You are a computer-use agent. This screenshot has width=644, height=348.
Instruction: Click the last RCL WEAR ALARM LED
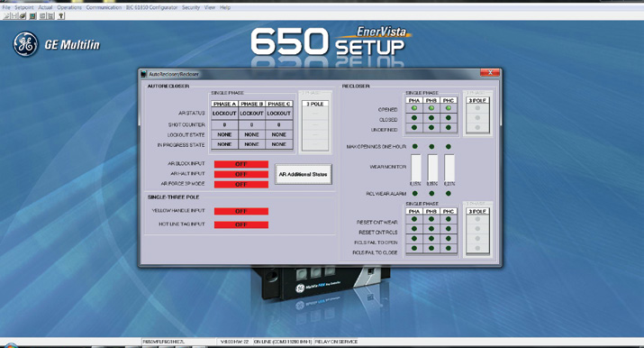point(448,194)
